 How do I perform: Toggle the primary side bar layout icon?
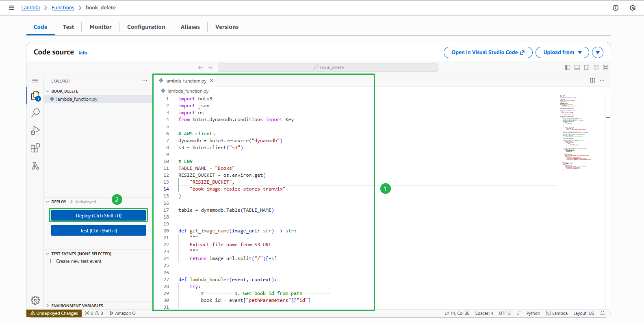(568, 67)
